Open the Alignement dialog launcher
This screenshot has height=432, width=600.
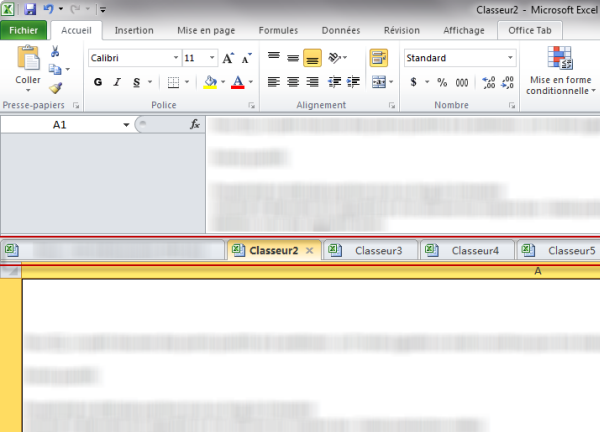coord(392,105)
